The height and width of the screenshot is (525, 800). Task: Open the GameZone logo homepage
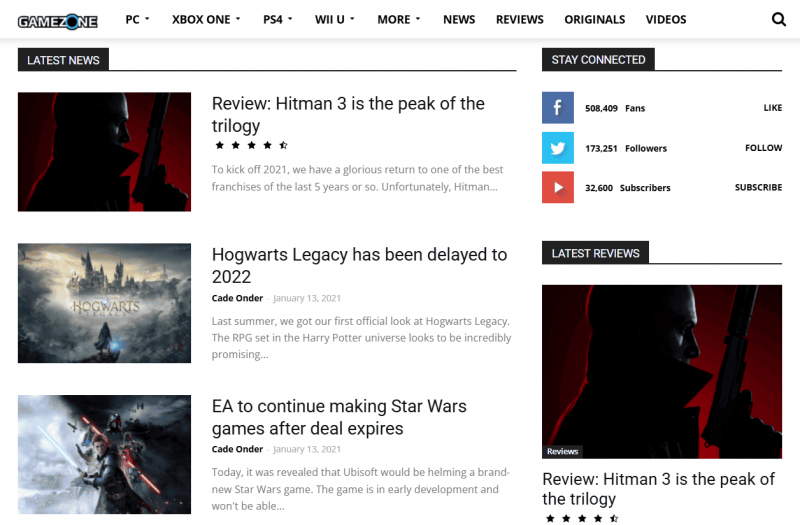(x=59, y=19)
